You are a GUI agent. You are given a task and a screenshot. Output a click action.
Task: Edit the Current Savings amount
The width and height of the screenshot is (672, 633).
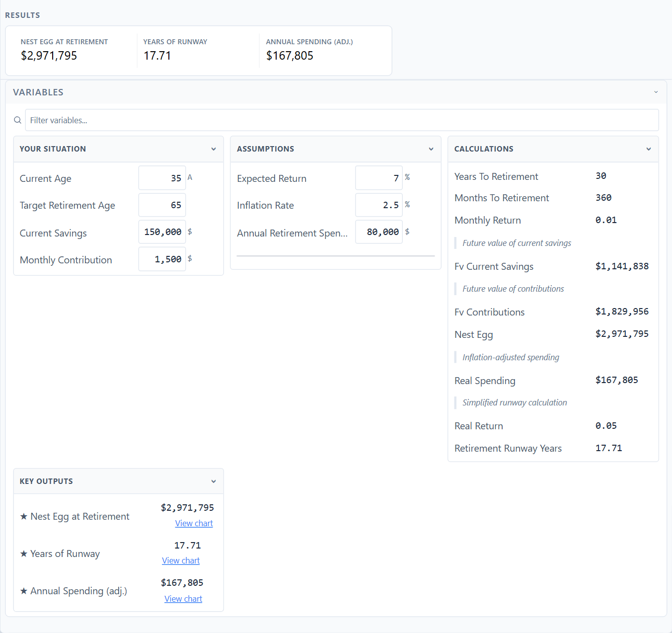162,232
